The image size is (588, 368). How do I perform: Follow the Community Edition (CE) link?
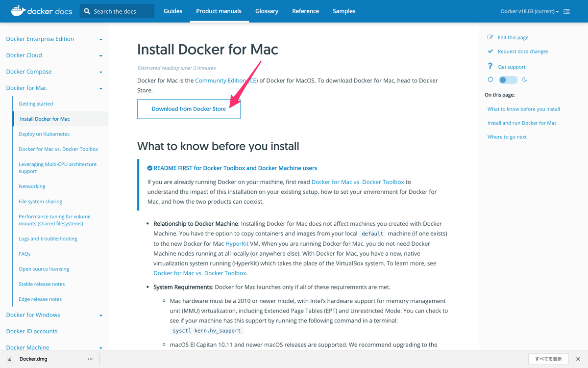[x=226, y=80]
